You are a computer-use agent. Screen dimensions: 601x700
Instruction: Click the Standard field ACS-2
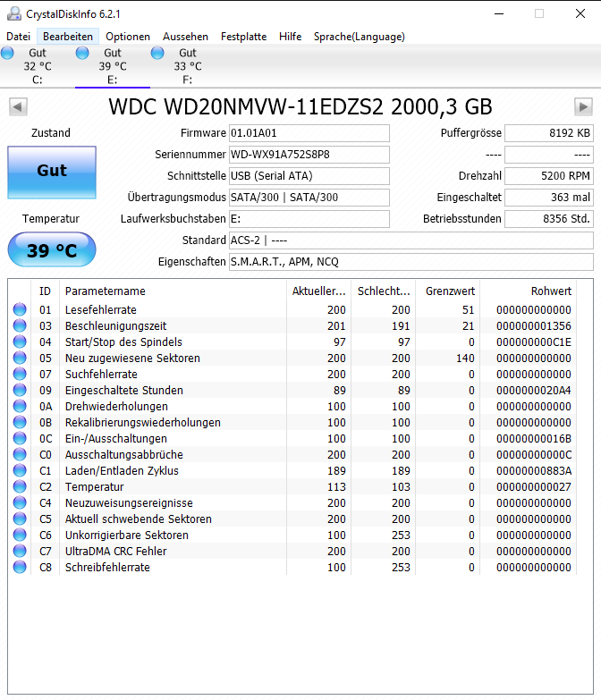click(411, 240)
